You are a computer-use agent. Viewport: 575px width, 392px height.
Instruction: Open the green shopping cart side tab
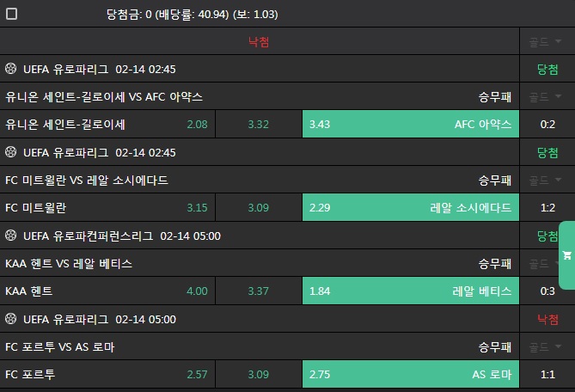566,255
